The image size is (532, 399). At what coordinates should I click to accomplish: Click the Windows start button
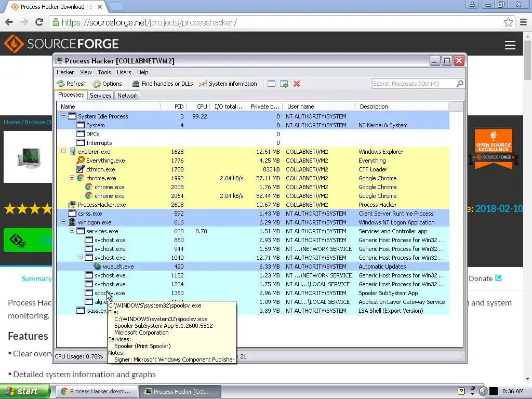pyautogui.click(x=25, y=391)
